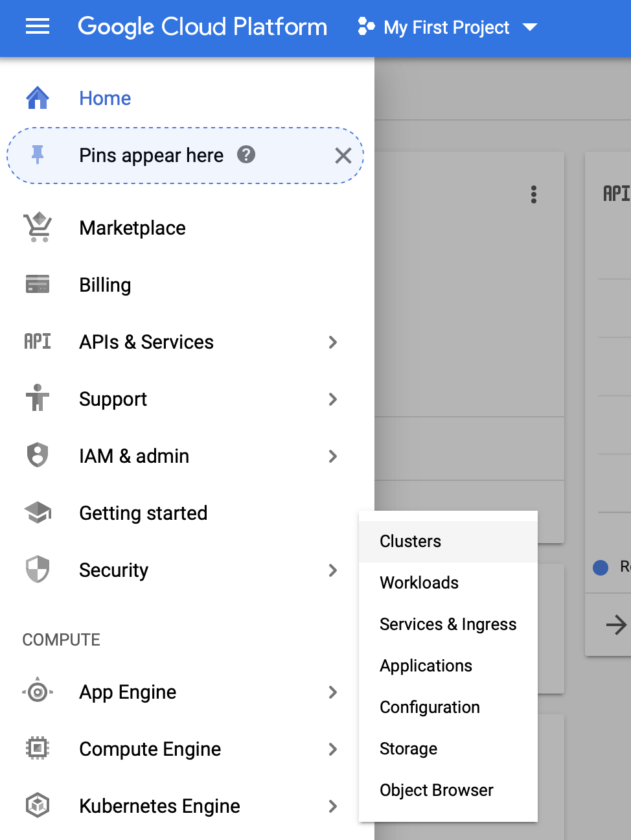Click the IAM & admin shield icon
Viewport: 631px width, 840px height.
click(38, 455)
